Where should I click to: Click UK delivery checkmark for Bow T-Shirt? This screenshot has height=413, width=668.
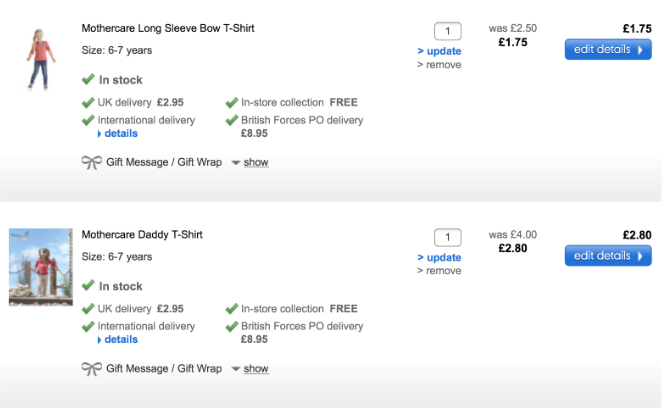[88, 102]
